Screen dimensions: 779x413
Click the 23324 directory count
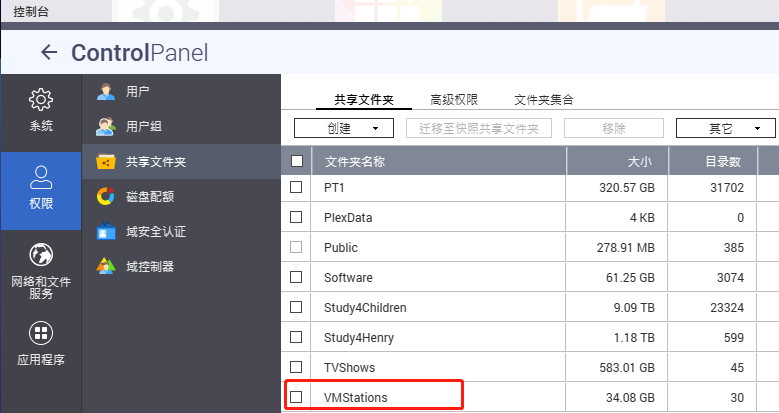[727, 308]
